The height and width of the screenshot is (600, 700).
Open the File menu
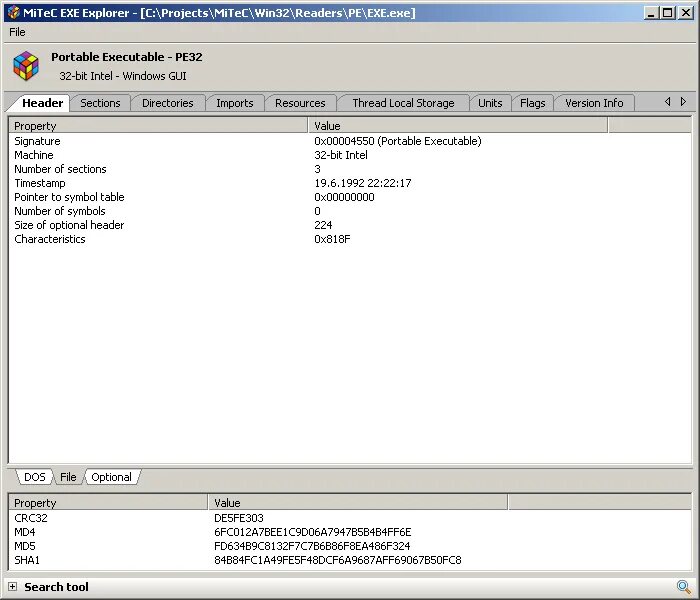tap(17, 32)
